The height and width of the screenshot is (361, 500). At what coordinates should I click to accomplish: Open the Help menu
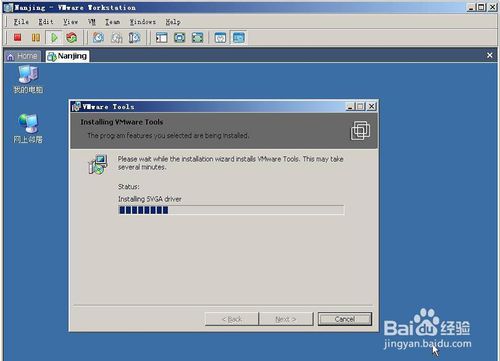pos(173,22)
